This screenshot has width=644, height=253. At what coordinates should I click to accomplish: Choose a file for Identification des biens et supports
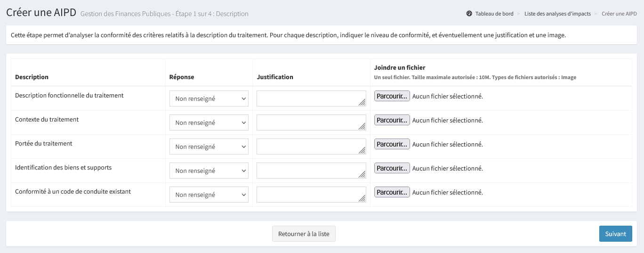pos(392,168)
